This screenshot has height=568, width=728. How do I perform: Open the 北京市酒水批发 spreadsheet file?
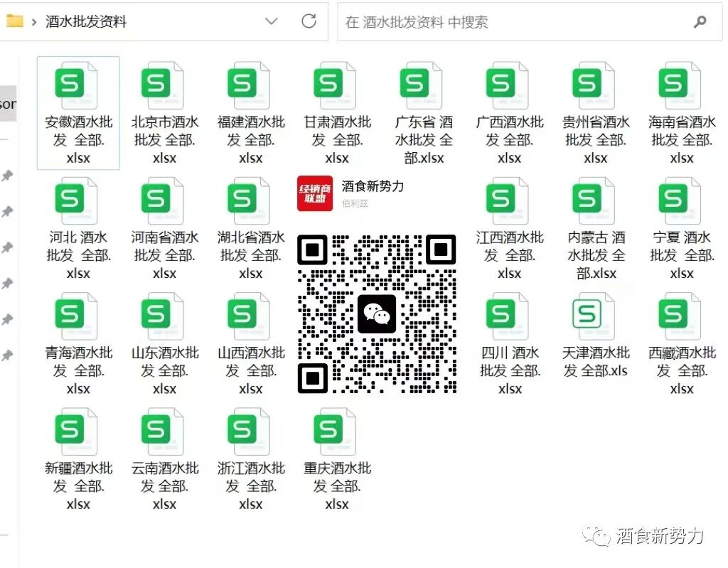[x=164, y=85]
